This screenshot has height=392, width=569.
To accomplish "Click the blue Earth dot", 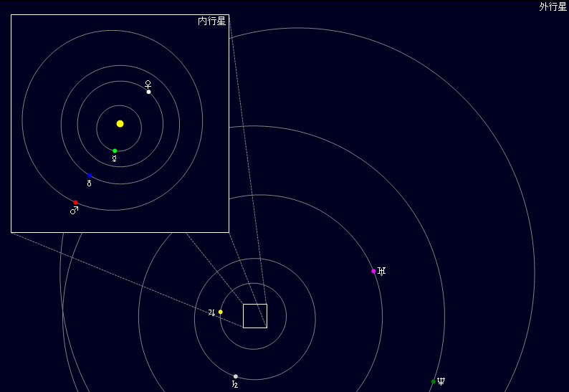I will (90, 176).
